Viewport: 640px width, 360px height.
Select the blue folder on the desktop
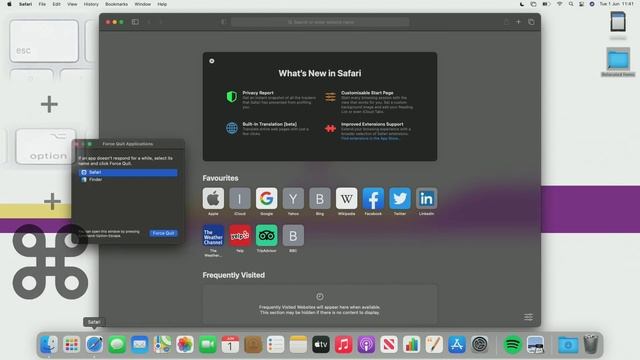pos(618,60)
